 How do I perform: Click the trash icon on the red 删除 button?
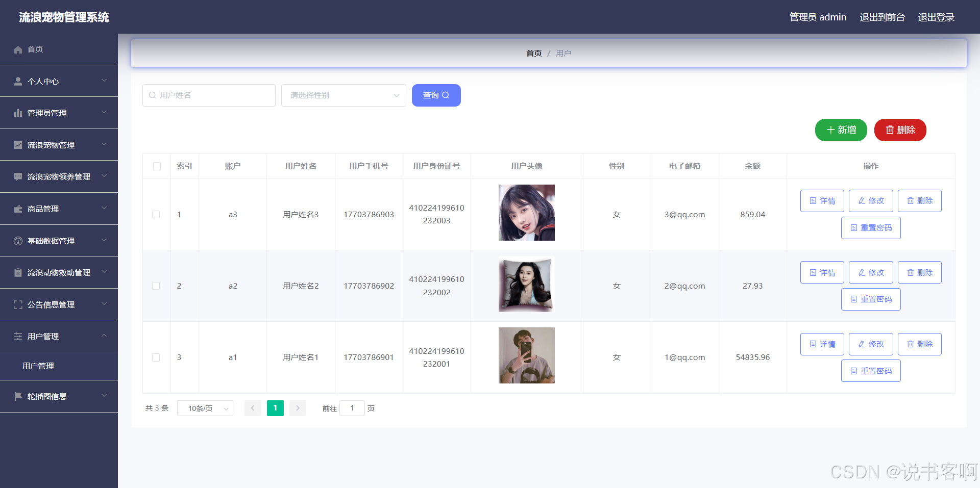[890, 130]
